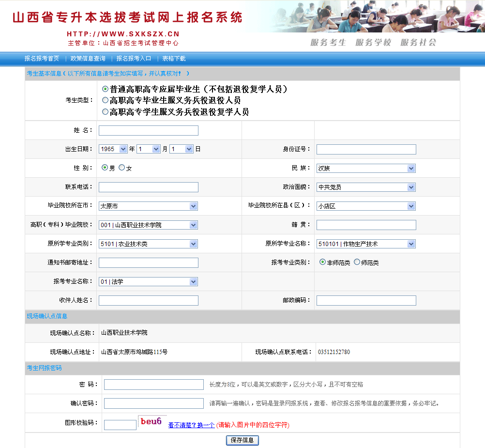The width and height of the screenshot is (485, 448).
Task: Go to 报名报考首页 in navigation bar
Action: 42,59
